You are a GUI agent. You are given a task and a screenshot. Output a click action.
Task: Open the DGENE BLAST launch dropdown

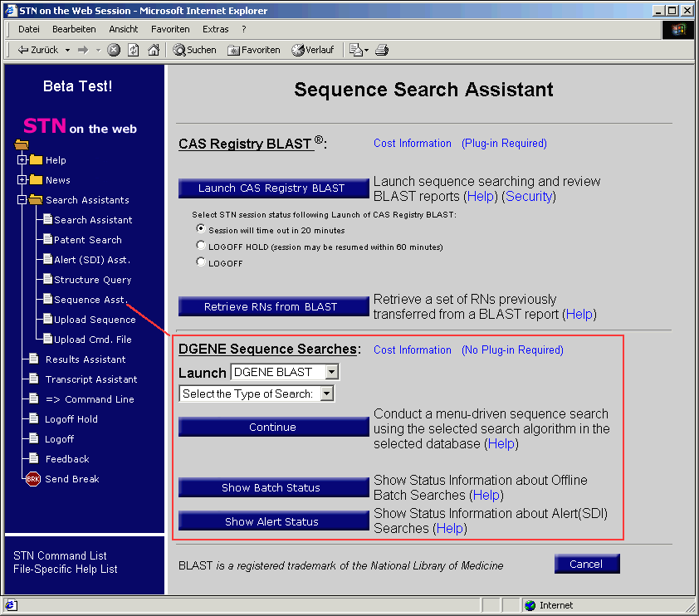click(x=332, y=372)
